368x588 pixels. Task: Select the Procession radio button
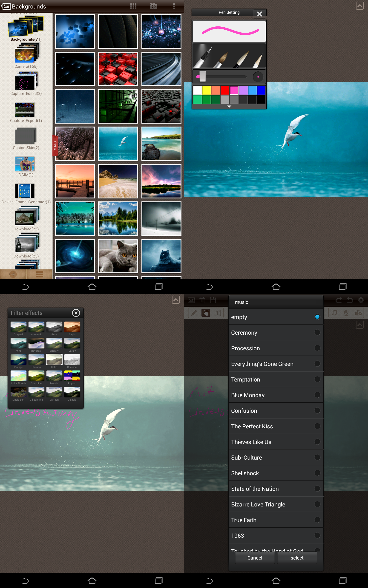(317, 348)
